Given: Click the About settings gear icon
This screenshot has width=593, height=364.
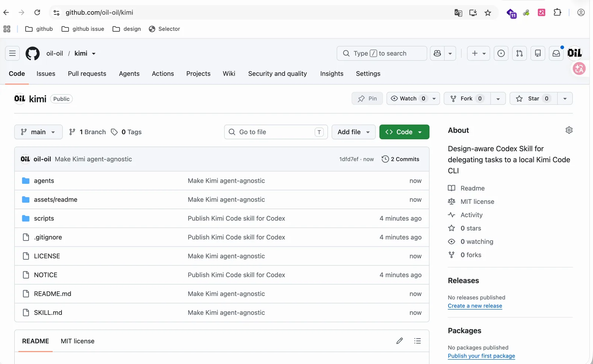Looking at the screenshot, I should coord(569,130).
